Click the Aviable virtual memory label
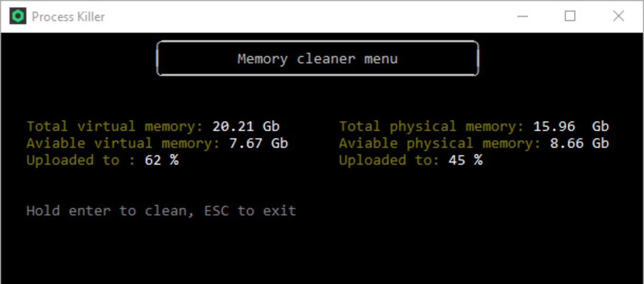 pyautogui.click(x=123, y=143)
